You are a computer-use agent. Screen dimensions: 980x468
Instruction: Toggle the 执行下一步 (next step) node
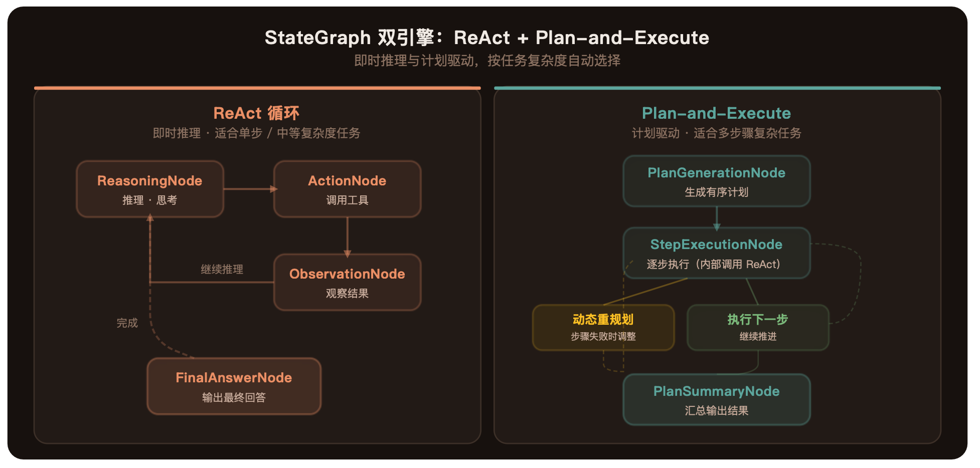[757, 327]
